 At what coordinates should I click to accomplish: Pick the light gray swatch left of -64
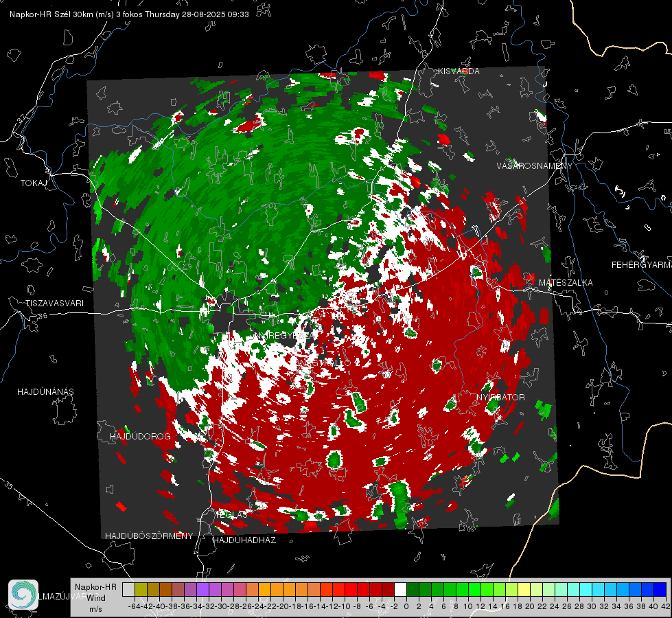pos(128,589)
